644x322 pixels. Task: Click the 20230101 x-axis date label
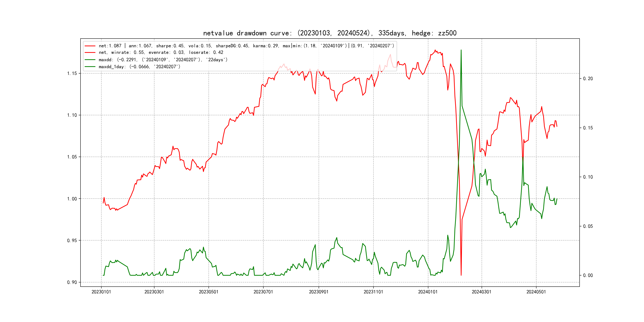click(x=101, y=292)
